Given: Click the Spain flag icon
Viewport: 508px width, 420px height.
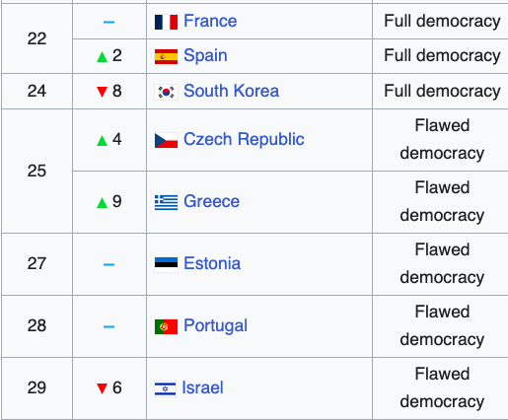Looking at the screenshot, I should click(166, 56).
